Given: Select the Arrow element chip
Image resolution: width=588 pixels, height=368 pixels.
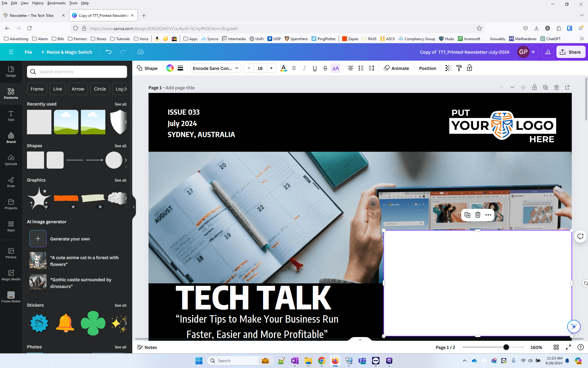Looking at the screenshot, I should tap(78, 89).
